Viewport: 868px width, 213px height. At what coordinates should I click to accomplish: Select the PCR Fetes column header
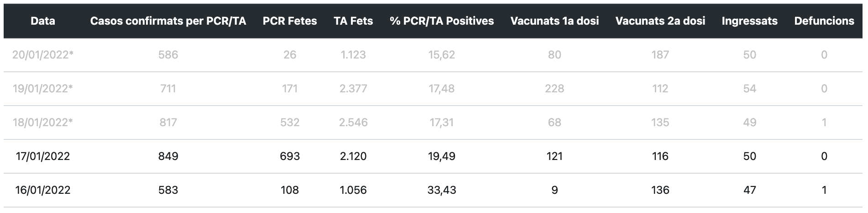click(x=290, y=21)
